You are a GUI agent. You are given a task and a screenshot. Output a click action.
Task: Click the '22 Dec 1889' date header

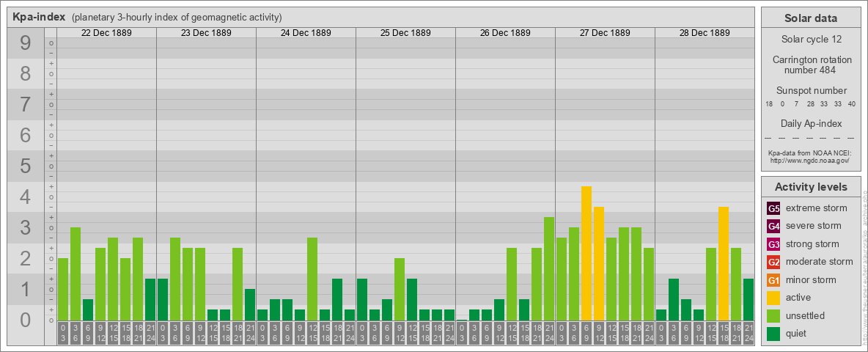click(x=106, y=33)
